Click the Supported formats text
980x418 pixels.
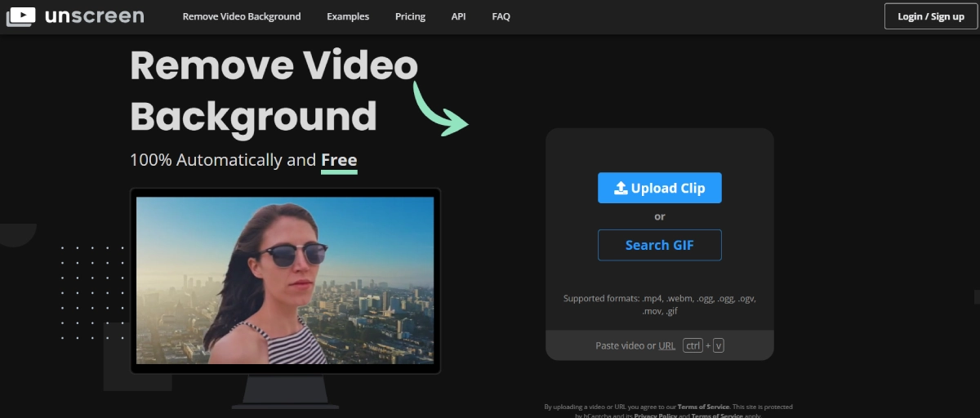pyautogui.click(x=659, y=305)
